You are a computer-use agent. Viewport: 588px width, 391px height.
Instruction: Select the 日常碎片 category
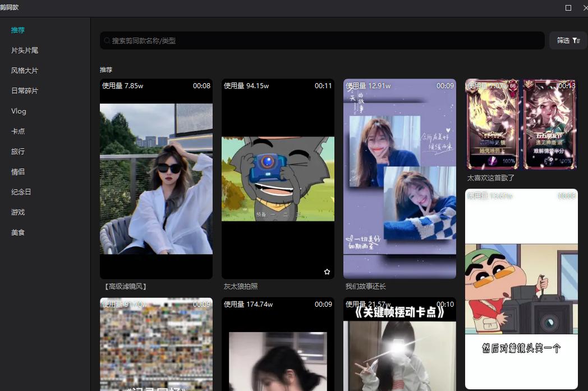pos(25,90)
